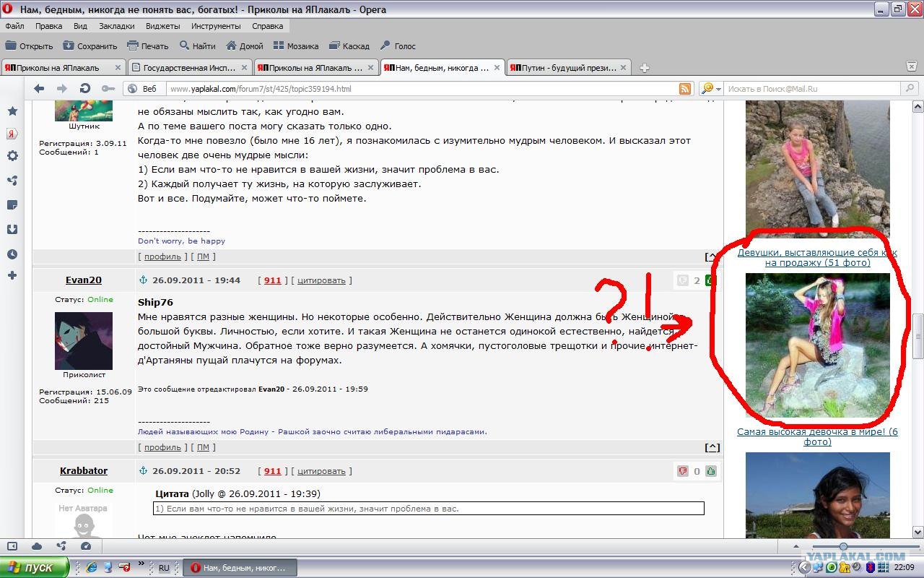Expand hidden quick launch icons chevron
This screenshot has width=924, height=578.
pos(141,564)
